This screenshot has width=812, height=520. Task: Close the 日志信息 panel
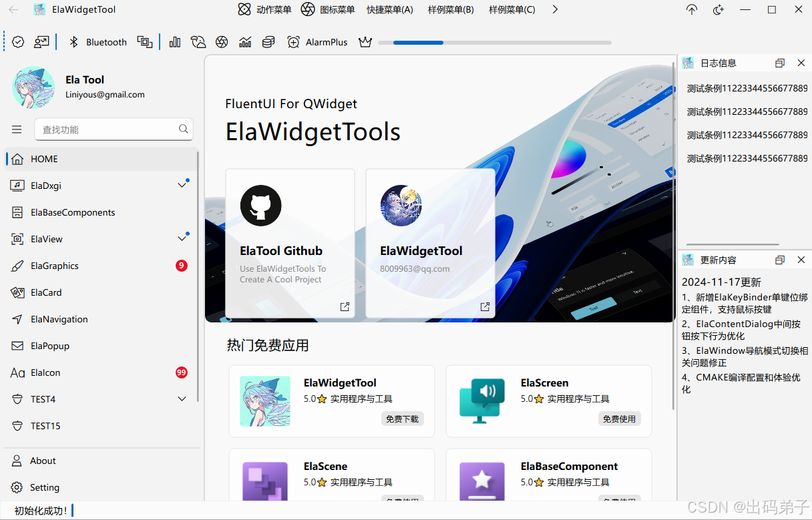pos(801,63)
